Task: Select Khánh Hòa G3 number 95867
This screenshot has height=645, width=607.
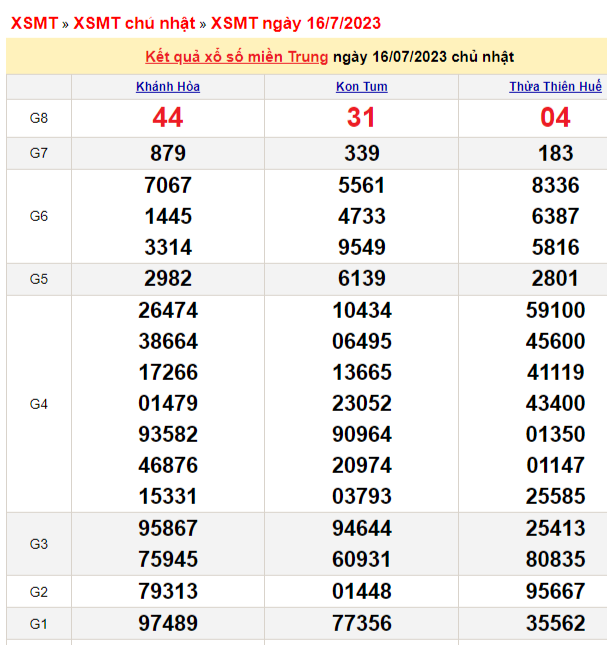Action: point(168,528)
